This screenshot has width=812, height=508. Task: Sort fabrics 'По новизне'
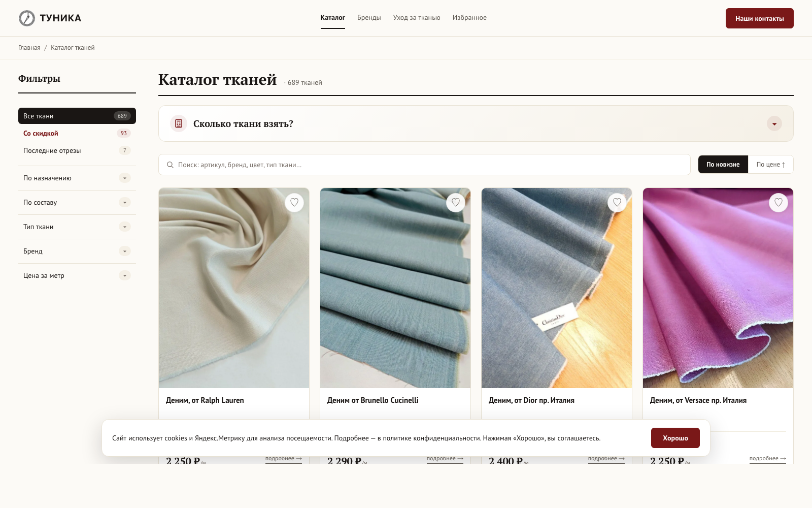723,165
